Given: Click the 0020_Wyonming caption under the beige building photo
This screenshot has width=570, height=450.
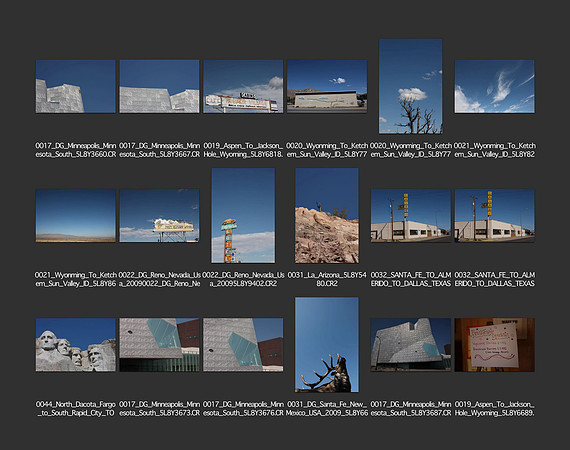Looking at the screenshot, I should tap(327, 150).
